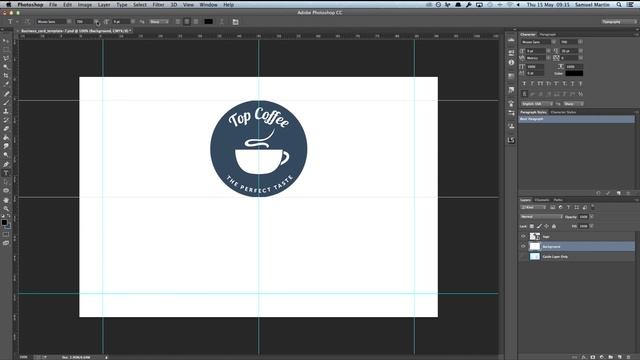640x360 pixels.
Task: Toggle layer filtering switch in the Layers panel
Action: 593,207
